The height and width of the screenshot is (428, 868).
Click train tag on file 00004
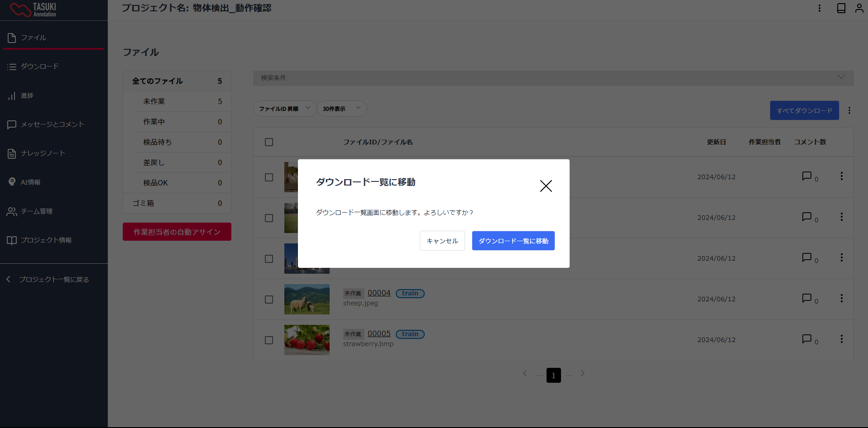point(410,293)
